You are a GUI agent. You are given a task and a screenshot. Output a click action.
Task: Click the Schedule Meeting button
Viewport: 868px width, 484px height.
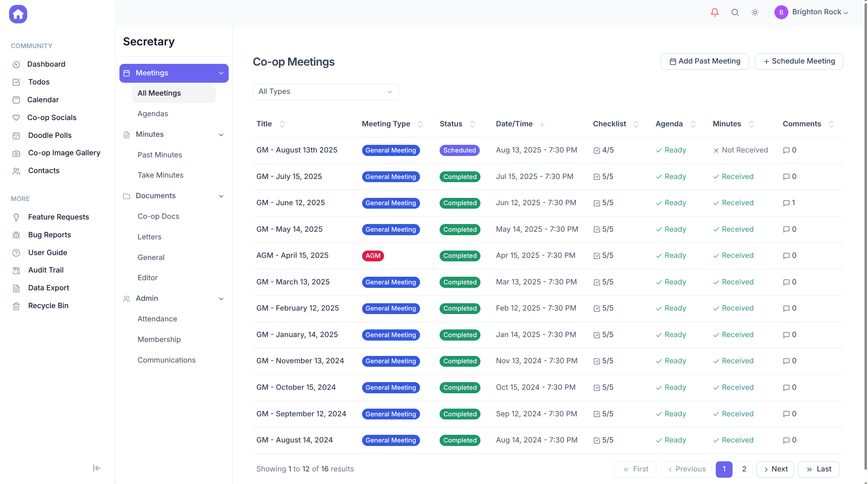pos(799,61)
